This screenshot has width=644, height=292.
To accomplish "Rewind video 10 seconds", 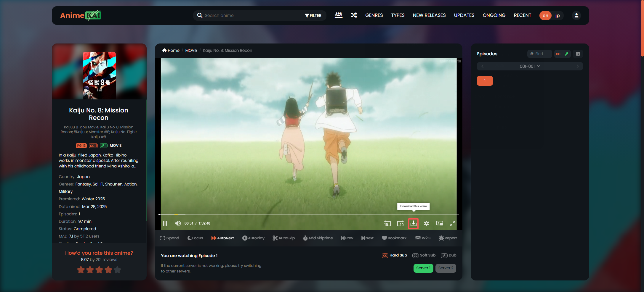I will point(387,224).
